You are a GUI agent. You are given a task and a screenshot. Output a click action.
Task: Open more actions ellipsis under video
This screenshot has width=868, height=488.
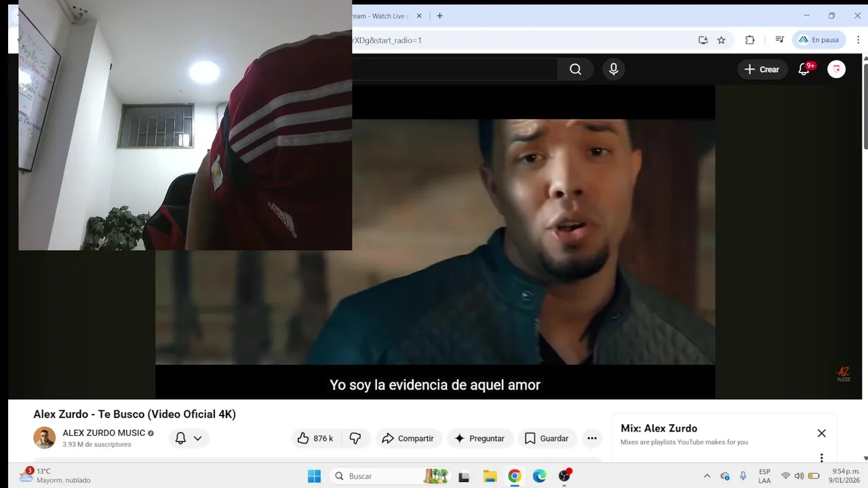(592, 439)
